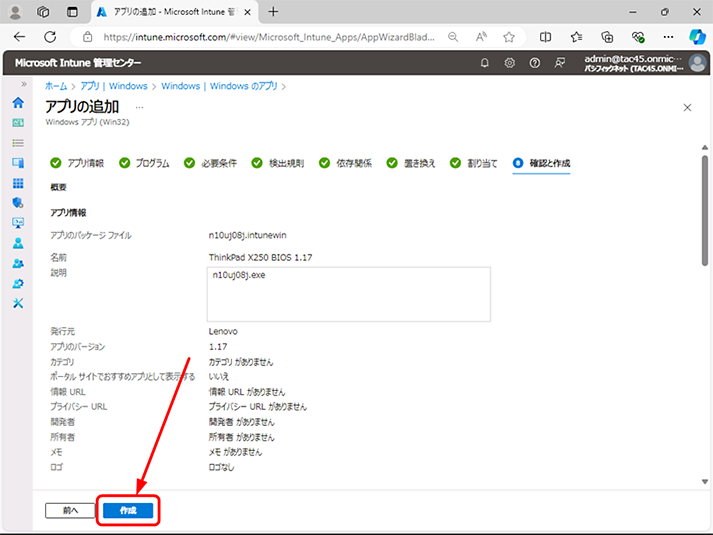Screen dimensions: 713x535
Task: Open the workspaces icon in the title bar
Action: (43, 12)
